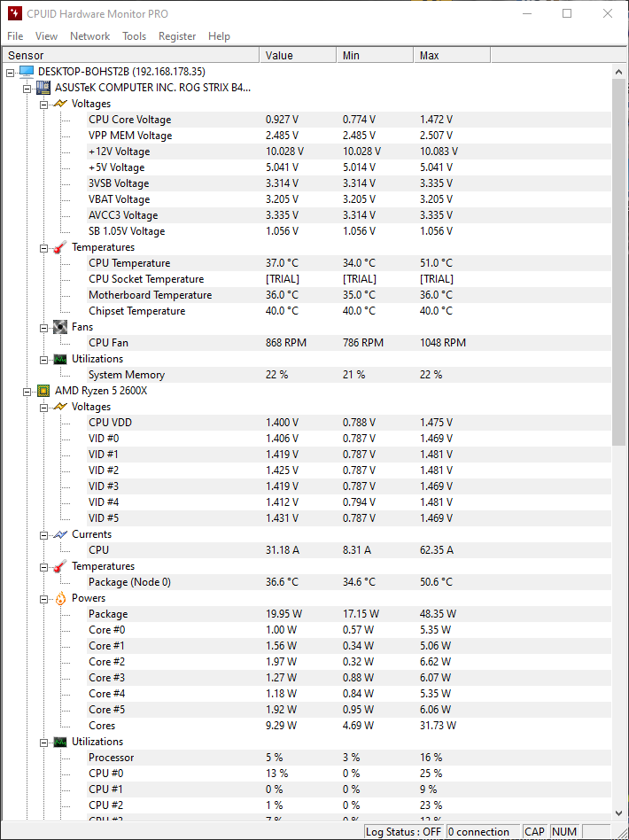Click the DESKTOP-BOHST2B computer icon
The image size is (629, 840).
[26, 72]
